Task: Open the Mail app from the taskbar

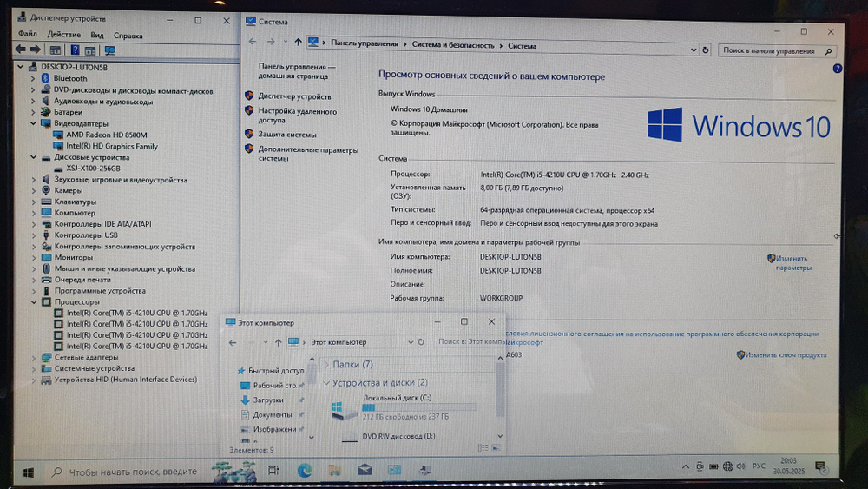Action: [x=365, y=470]
